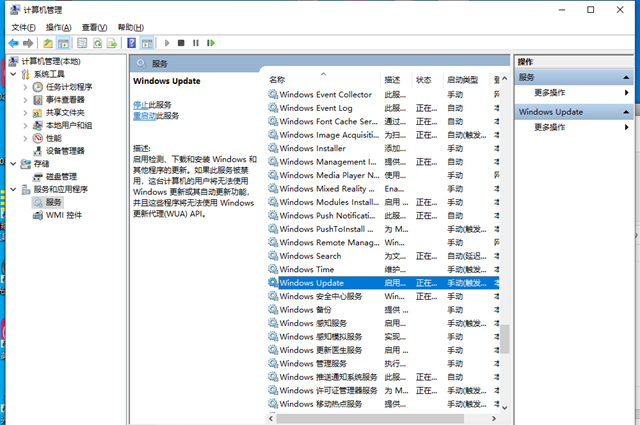Toggle the Show/Hide console tree icon
The image size is (640, 425).
click(63, 43)
